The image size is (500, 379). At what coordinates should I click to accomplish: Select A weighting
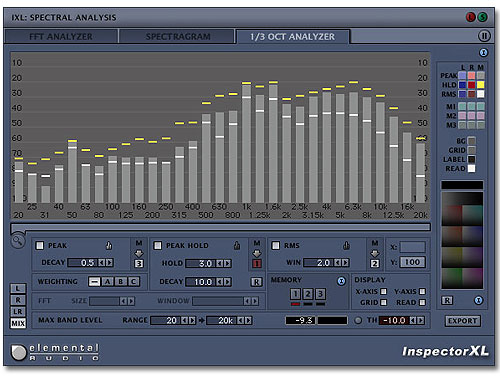click(x=107, y=282)
